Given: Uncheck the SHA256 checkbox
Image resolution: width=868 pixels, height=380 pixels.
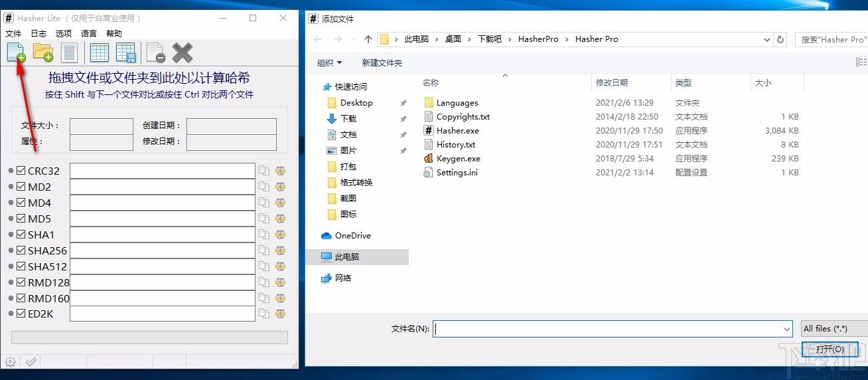Looking at the screenshot, I should point(21,250).
